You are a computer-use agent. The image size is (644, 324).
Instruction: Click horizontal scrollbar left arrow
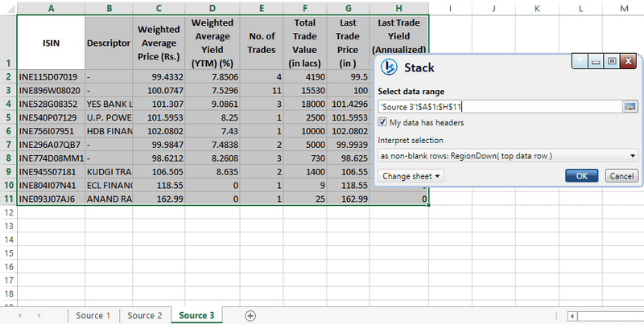click(x=572, y=316)
